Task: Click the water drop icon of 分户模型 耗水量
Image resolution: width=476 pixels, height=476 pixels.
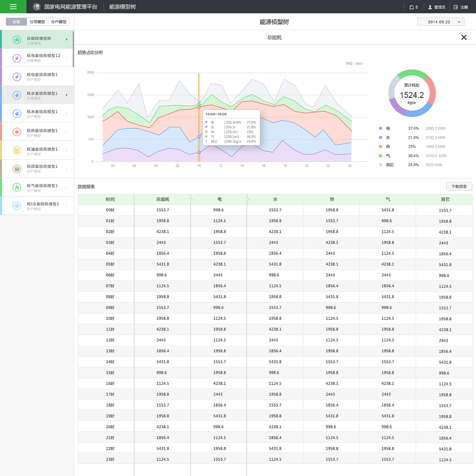Action: (x=17, y=113)
